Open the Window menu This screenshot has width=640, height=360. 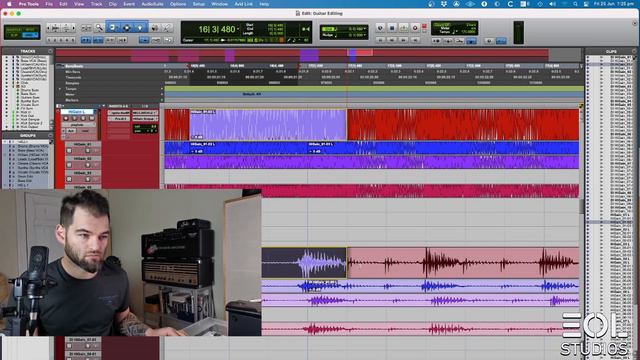click(220, 4)
